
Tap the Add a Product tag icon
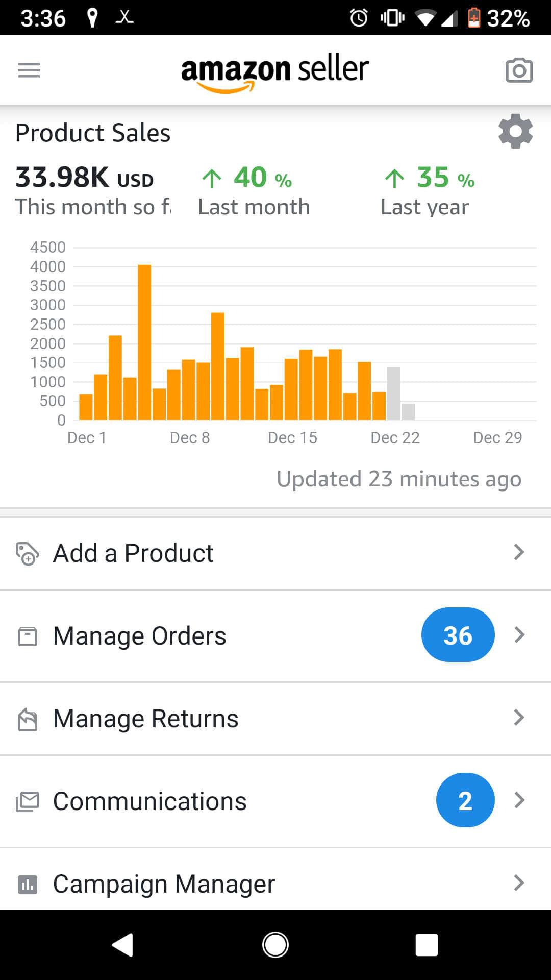pos(27,554)
